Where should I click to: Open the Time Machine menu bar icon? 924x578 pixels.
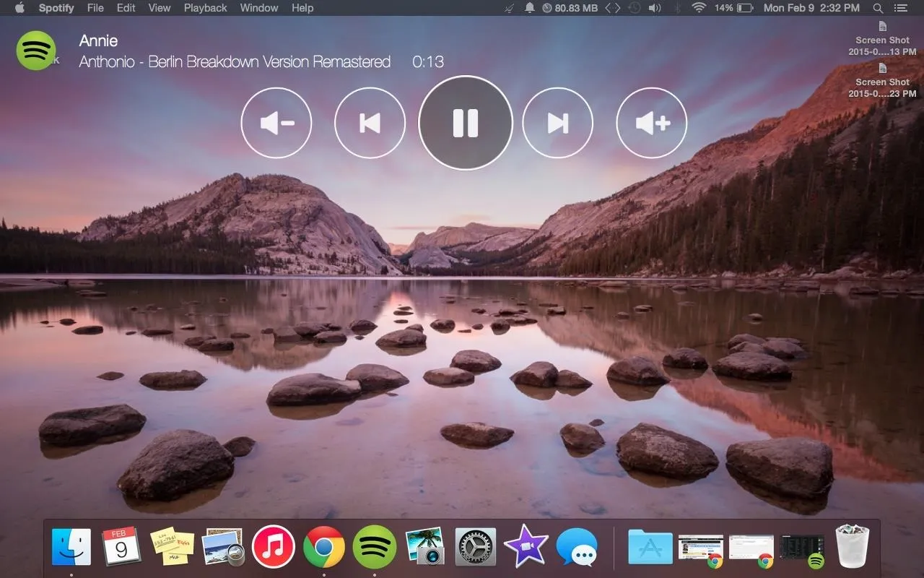[634, 8]
